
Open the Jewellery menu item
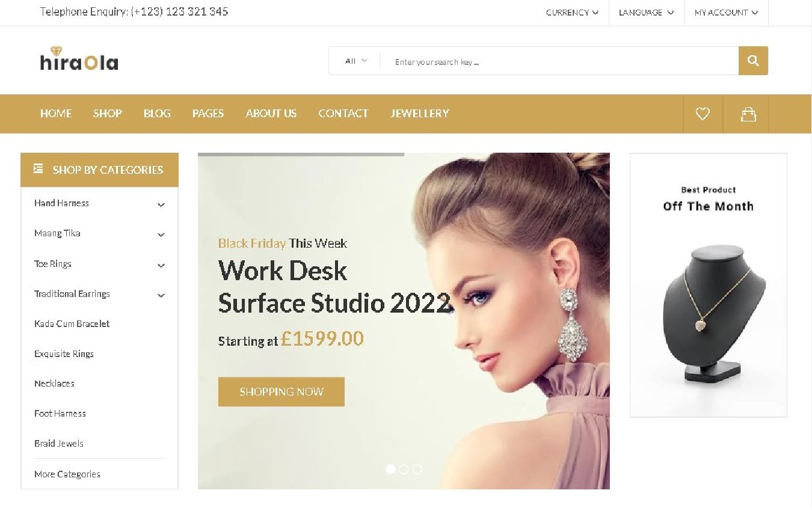pyautogui.click(x=420, y=114)
